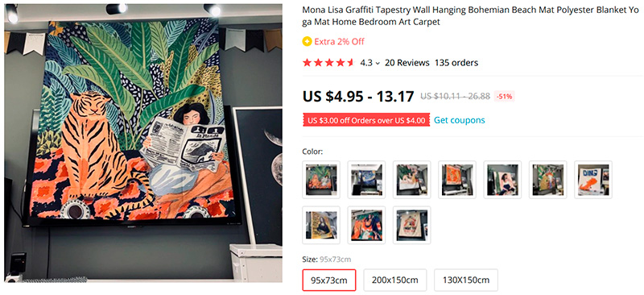Select the 130X150cm size option
Screen dimensions: 644x295
click(x=466, y=280)
